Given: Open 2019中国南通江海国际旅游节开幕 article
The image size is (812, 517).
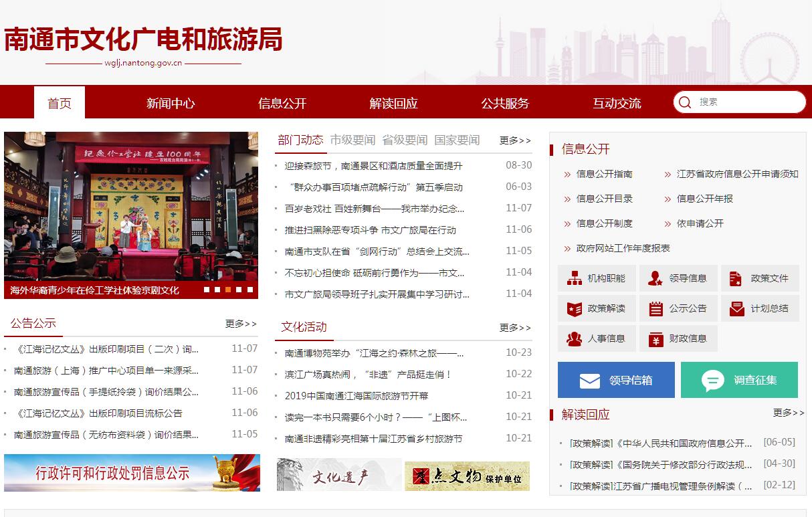Looking at the screenshot, I should (x=357, y=396).
